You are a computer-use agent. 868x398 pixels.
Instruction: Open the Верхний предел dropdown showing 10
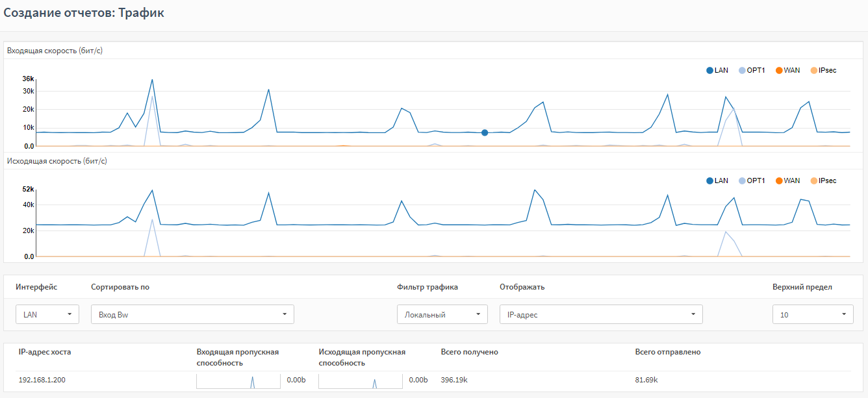812,314
